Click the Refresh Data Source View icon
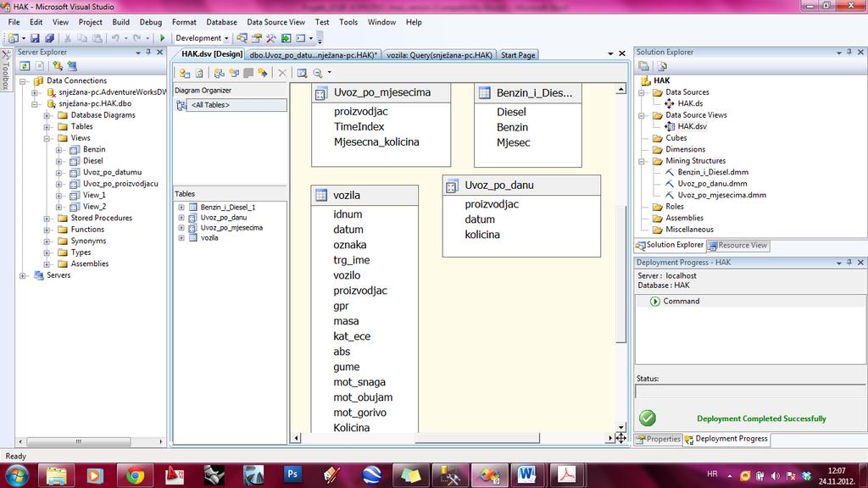This screenshot has height=488, width=868. pos(199,73)
